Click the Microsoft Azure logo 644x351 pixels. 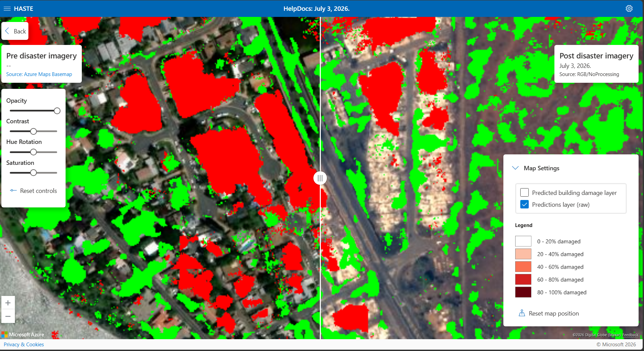tap(23, 334)
